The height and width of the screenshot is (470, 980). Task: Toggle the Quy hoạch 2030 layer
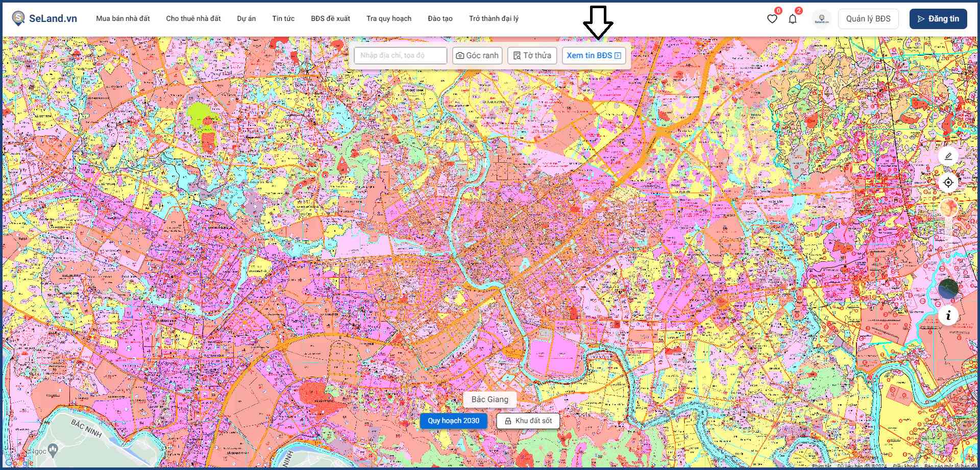pos(453,420)
